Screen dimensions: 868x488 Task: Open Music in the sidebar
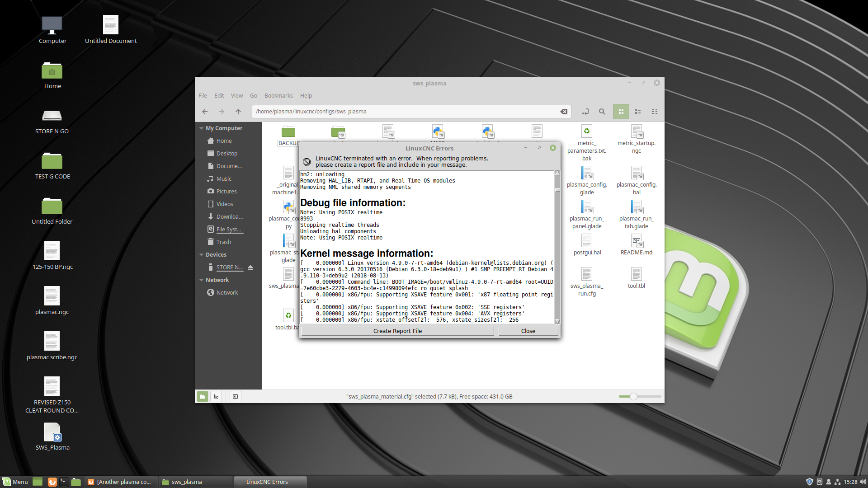(x=223, y=179)
